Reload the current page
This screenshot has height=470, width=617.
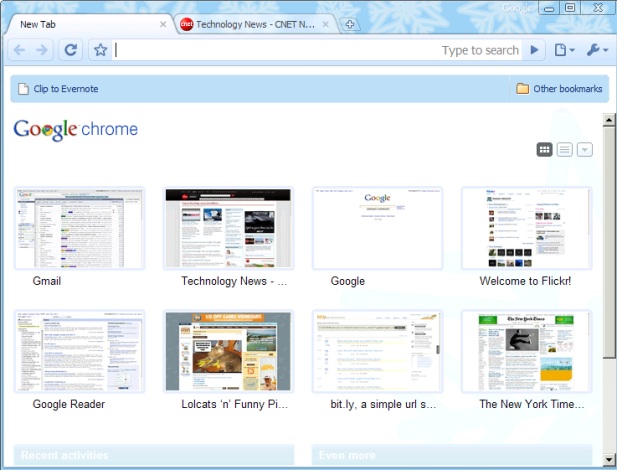point(71,50)
